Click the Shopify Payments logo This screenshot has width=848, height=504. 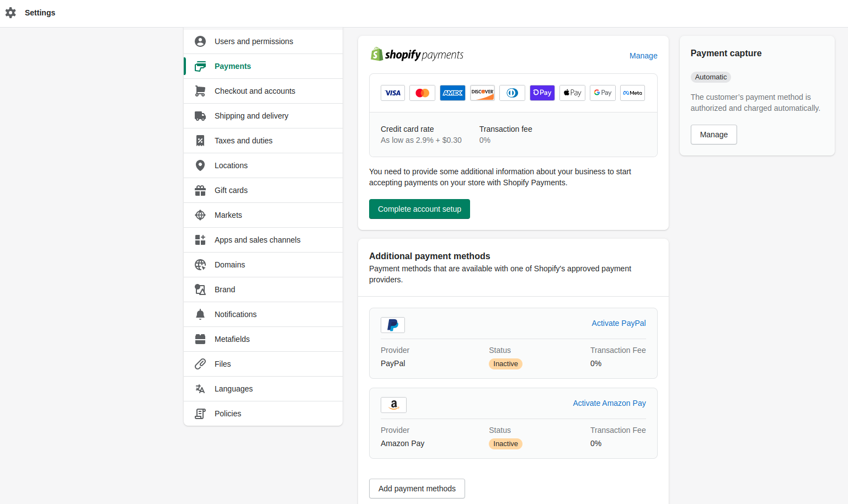pyautogui.click(x=417, y=54)
